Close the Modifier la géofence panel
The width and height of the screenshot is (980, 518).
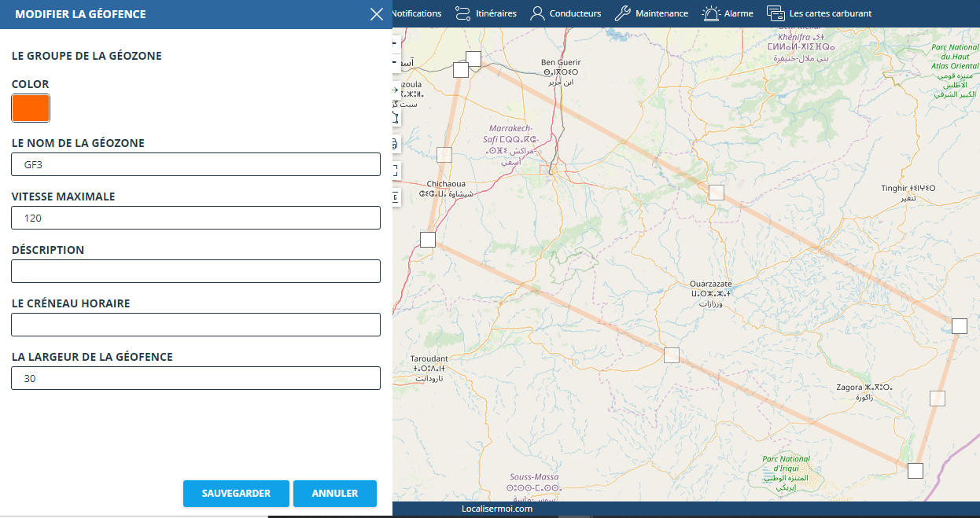tap(377, 14)
